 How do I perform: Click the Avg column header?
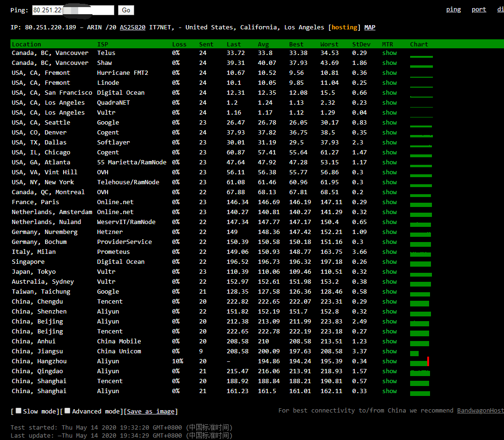click(x=263, y=45)
